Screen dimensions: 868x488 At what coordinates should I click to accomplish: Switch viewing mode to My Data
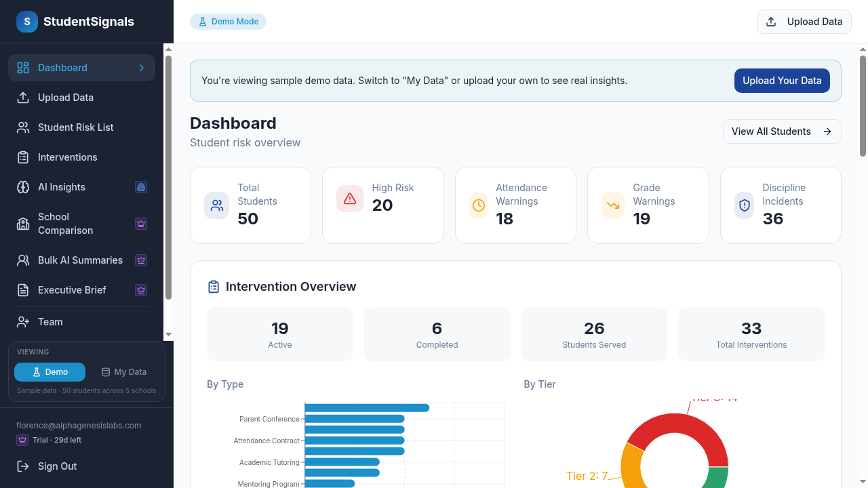(x=123, y=372)
